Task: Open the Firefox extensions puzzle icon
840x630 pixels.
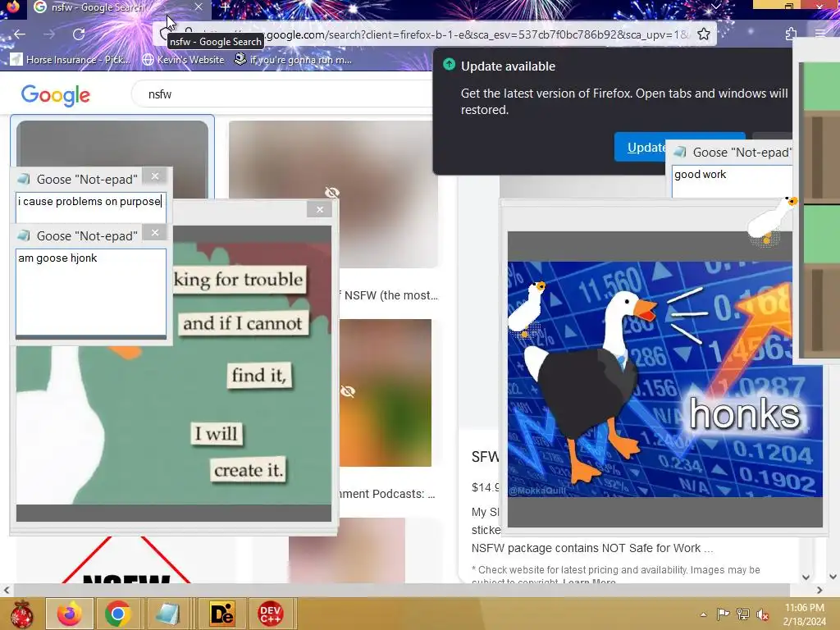Action: coord(792,34)
